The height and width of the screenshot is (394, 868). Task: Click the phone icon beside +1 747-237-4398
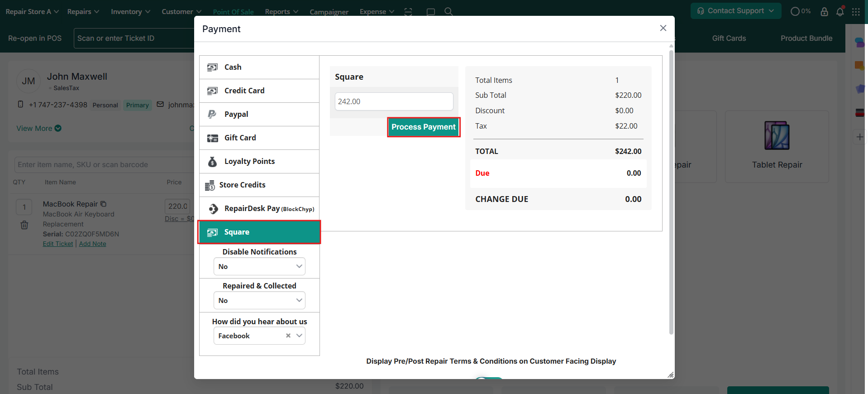20,104
